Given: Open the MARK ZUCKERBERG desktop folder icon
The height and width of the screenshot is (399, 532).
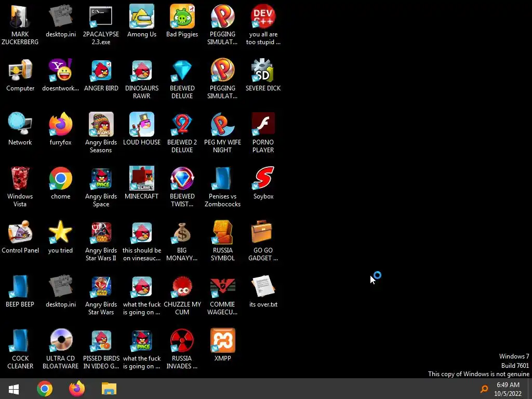Looking at the screenshot, I should click(20, 16).
